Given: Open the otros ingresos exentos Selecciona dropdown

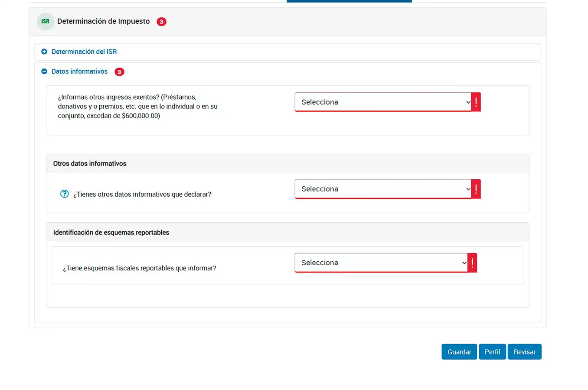Looking at the screenshot, I should [383, 102].
